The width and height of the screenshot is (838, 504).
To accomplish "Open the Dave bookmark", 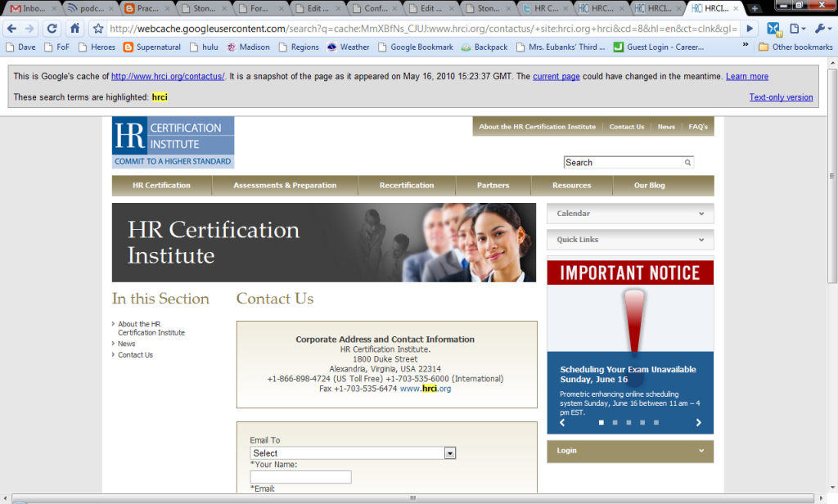I will (20, 47).
